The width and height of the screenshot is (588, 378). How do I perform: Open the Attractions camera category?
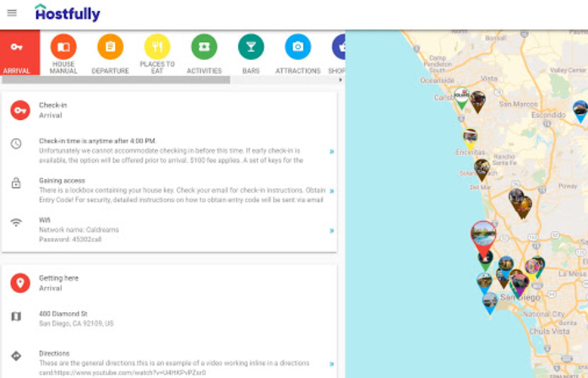[297, 53]
